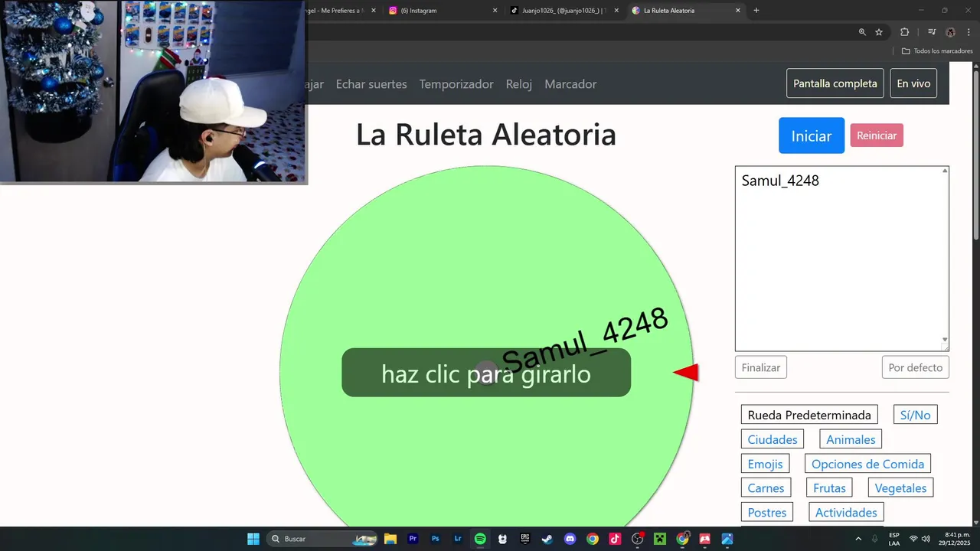Image resolution: width=980 pixels, height=551 pixels.
Task: Bookmark this page with the star icon
Action: click(x=879, y=32)
